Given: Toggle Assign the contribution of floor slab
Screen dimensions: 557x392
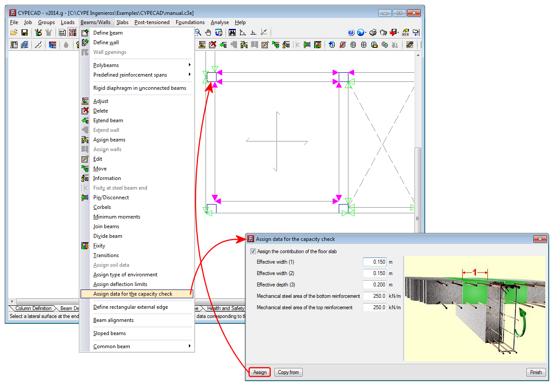Looking at the screenshot, I should pos(253,251).
